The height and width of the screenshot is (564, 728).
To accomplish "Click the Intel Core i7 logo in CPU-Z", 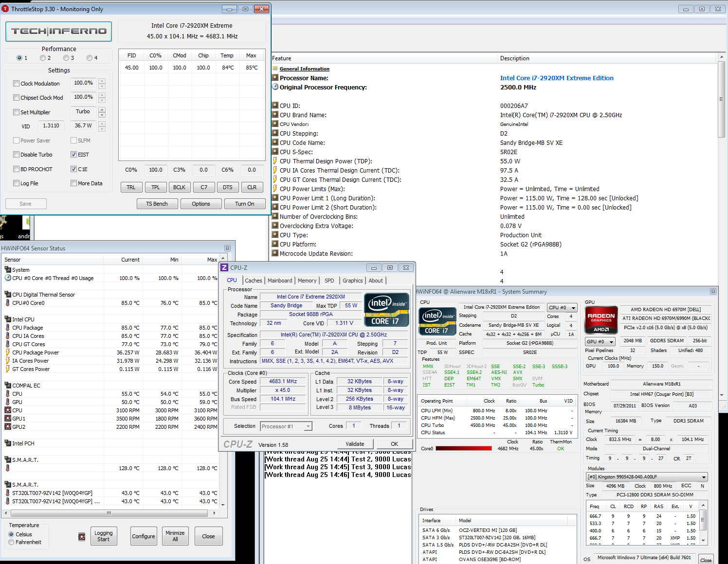I will (x=386, y=310).
